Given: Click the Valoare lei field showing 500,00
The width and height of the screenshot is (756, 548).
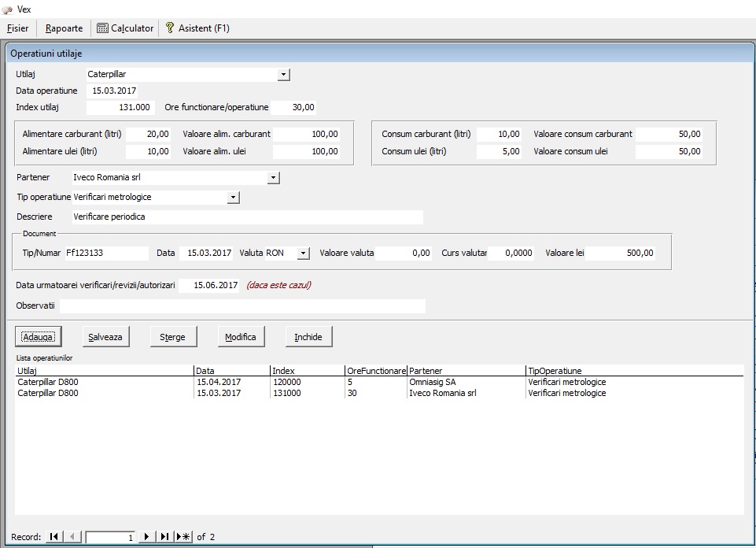Looking at the screenshot, I should [x=620, y=253].
